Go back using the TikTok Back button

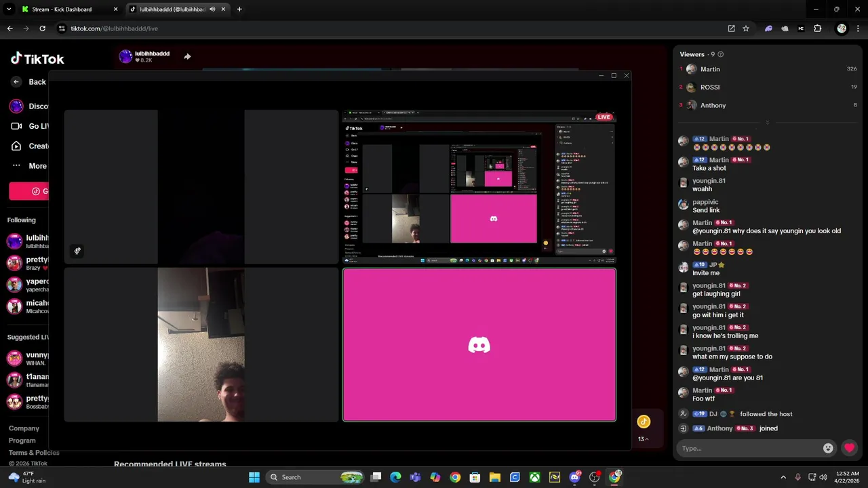(x=28, y=82)
